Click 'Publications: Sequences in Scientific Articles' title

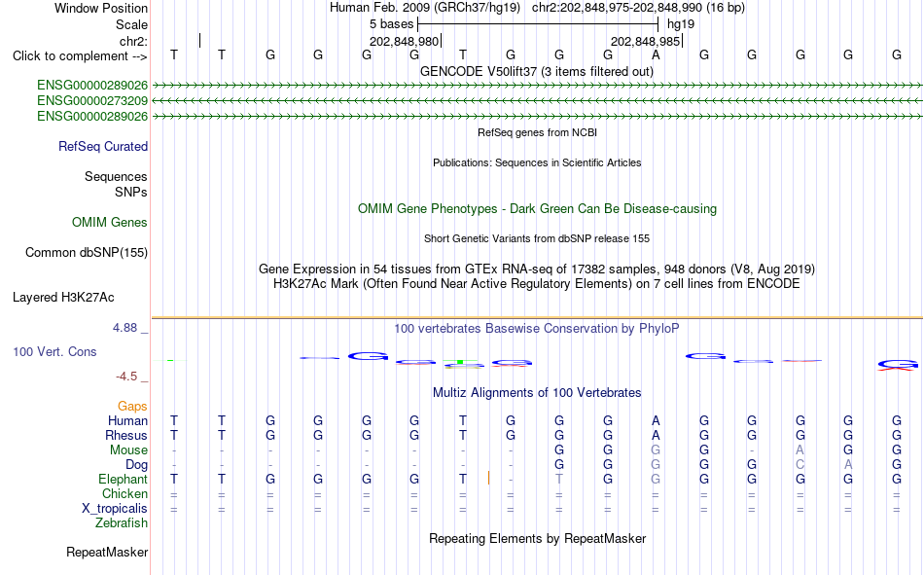coord(537,162)
